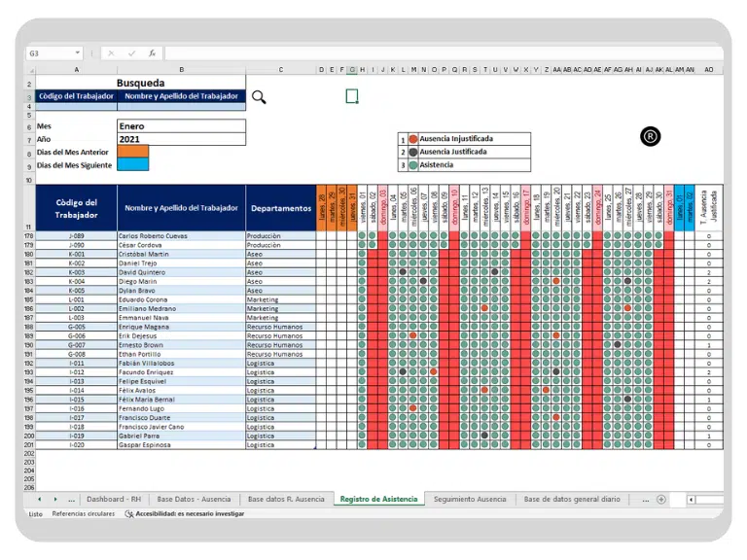Screen dimensions: 747x560
Task: Click the green Asistencia legend dot
Action: 413,164
